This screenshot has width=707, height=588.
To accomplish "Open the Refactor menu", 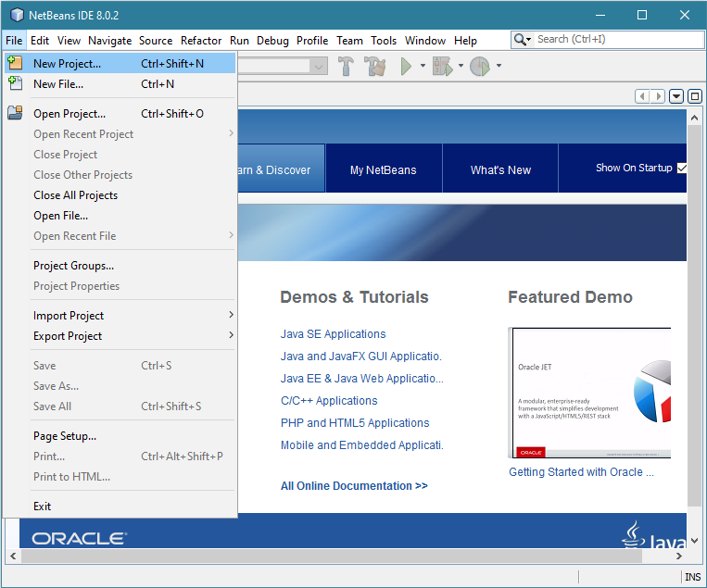I will pyautogui.click(x=201, y=41).
